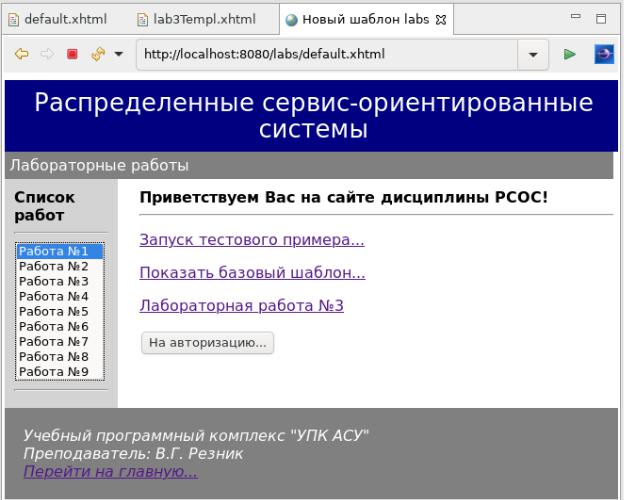
Task: Click the На авторизацию... button
Action: tap(207, 343)
